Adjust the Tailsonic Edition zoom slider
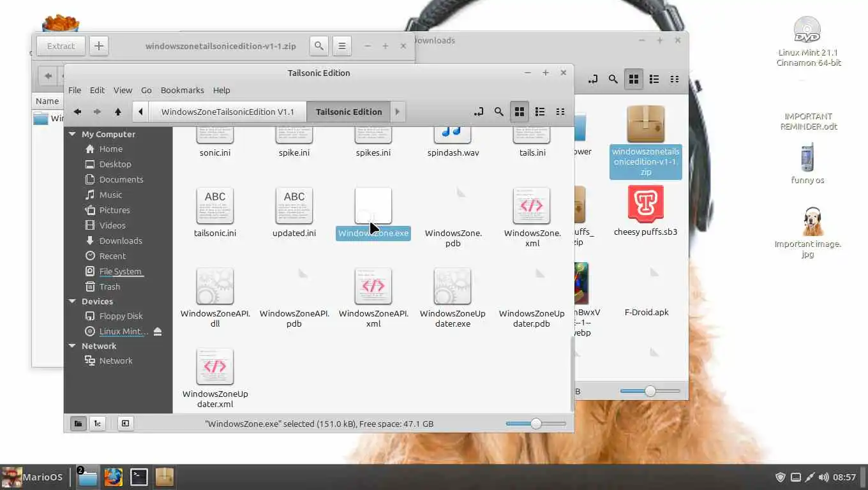 pyautogui.click(x=536, y=424)
